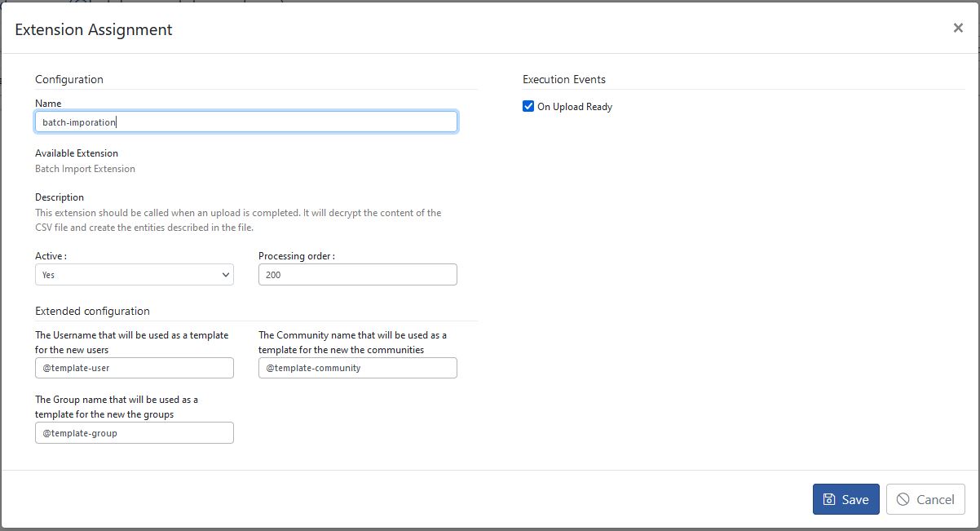Screen dimensions: 980x531
Task: Click the Cancel button
Action: click(925, 499)
